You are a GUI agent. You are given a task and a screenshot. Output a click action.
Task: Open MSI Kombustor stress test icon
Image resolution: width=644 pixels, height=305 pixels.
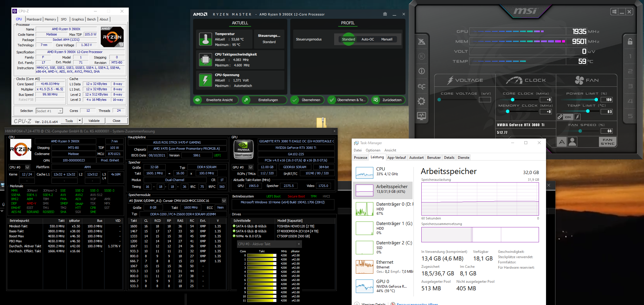[x=422, y=56]
